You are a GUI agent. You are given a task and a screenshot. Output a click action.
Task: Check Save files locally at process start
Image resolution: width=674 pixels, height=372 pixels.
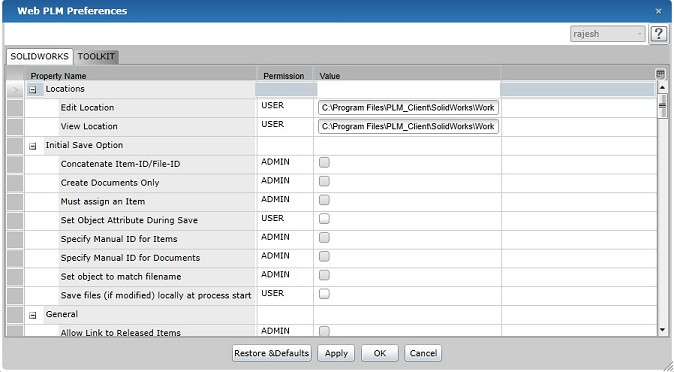(325, 294)
